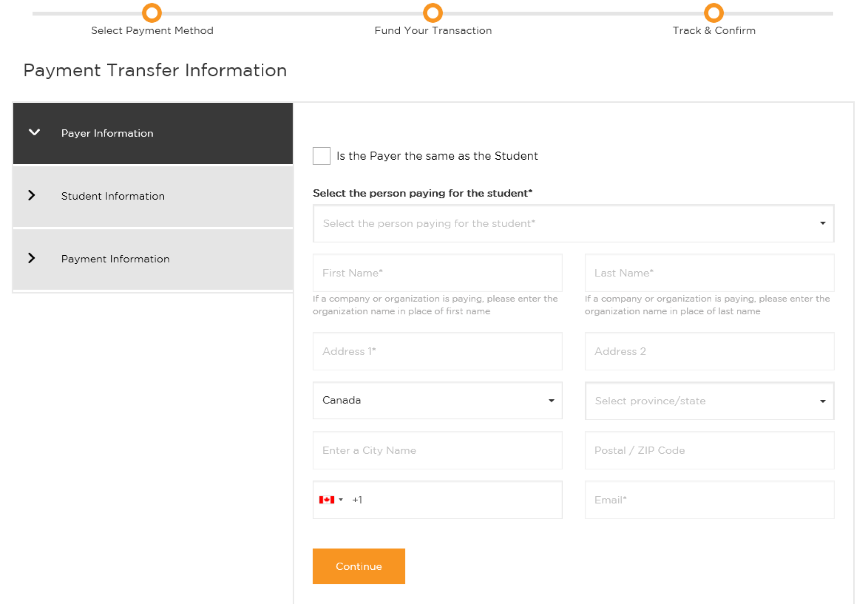This screenshot has width=868, height=604.
Task: Open the person paying for the student dropdown
Action: [x=573, y=224]
